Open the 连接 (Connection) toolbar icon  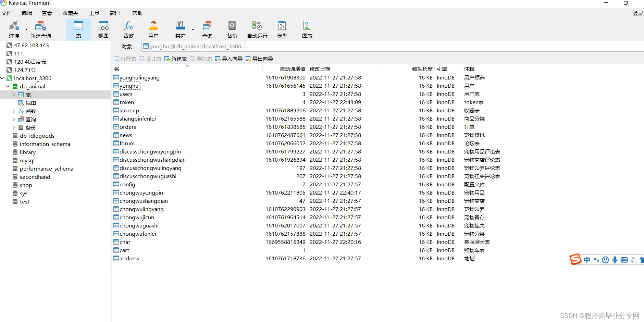coord(14,29)
